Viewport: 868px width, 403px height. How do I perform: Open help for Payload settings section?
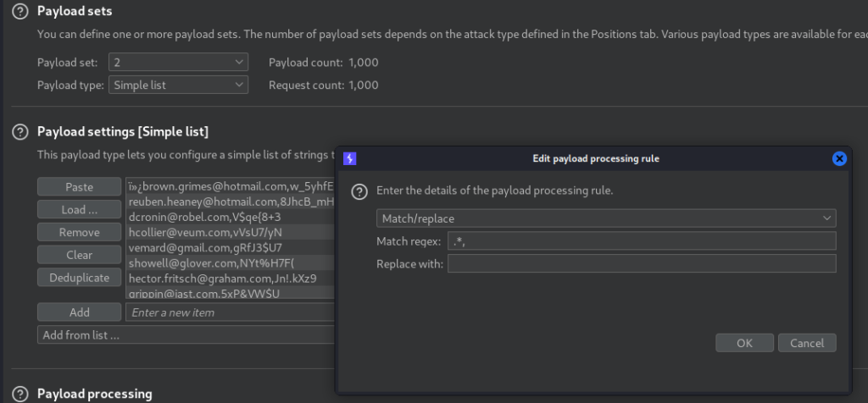[20, 132]
